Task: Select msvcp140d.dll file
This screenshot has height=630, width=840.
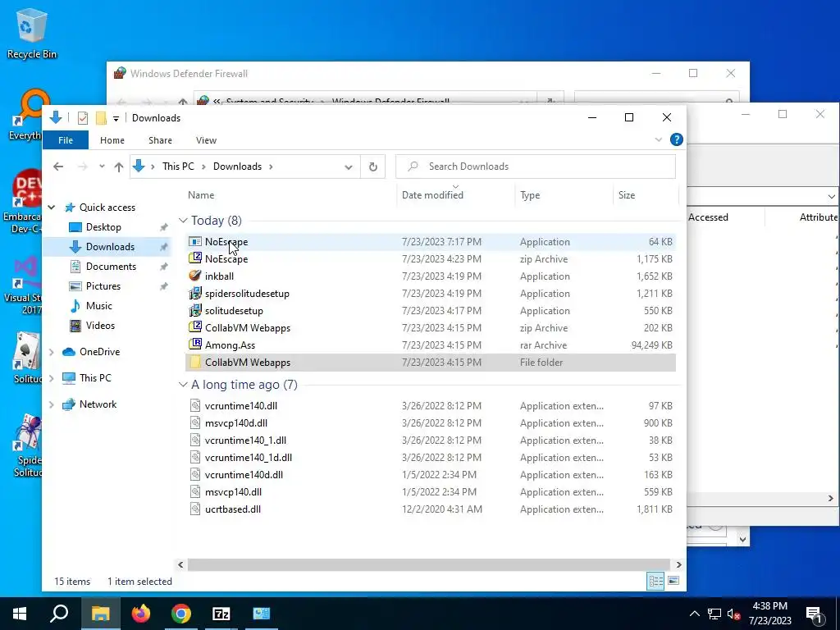Action: coord(235,423)
